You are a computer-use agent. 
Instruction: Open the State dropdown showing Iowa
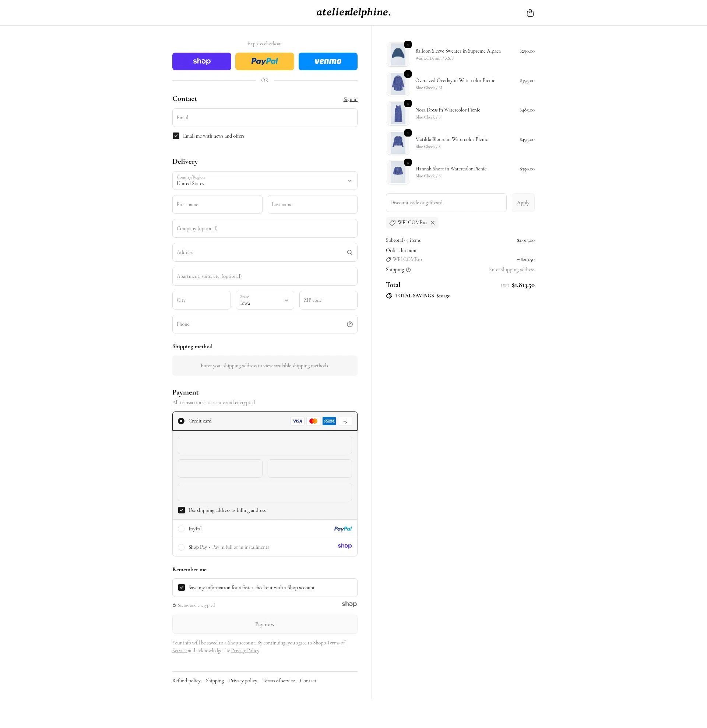264,300
